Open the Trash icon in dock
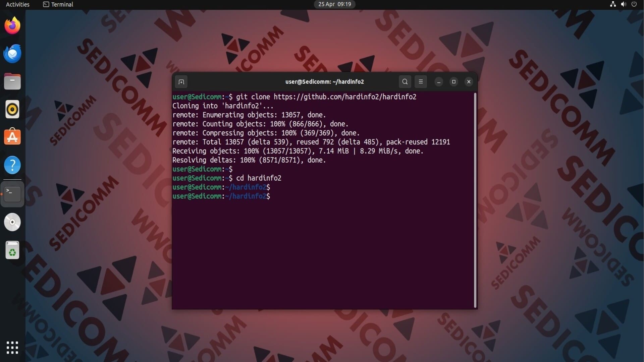This screenshot has height=362, width=644. 12,250
